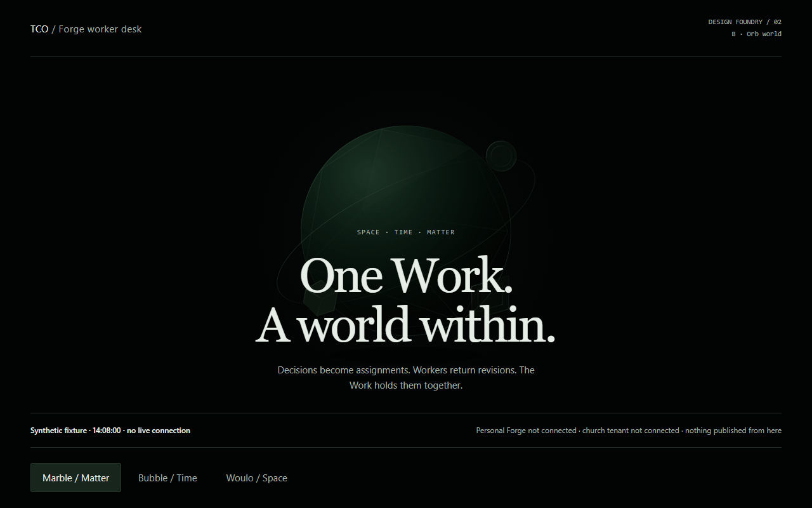Click the A world within. headline
The width and height of the screenshot is (812, 508).
coord(406,324)
